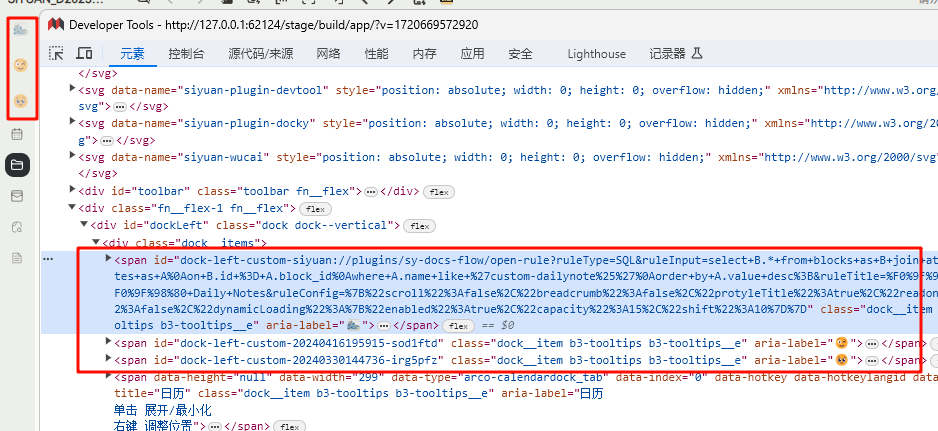Click the ellipsis in the irg5pfz span row
Screen dimensions: 938x431
[x=872, y=360]
